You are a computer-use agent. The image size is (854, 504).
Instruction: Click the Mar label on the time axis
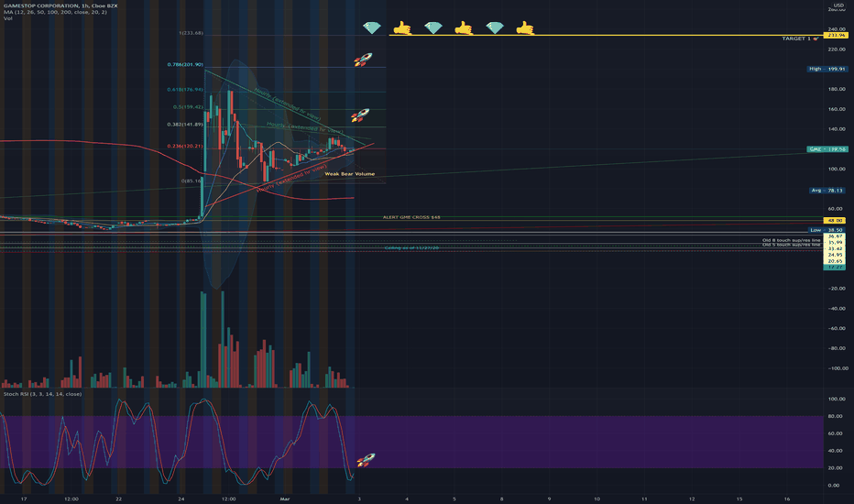285,499
